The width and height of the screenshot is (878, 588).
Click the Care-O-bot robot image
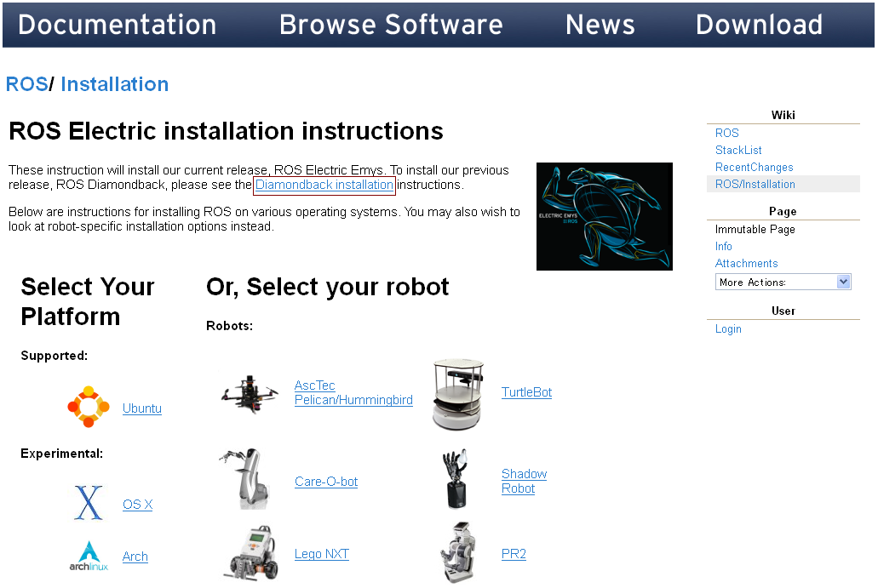point(246,479)
